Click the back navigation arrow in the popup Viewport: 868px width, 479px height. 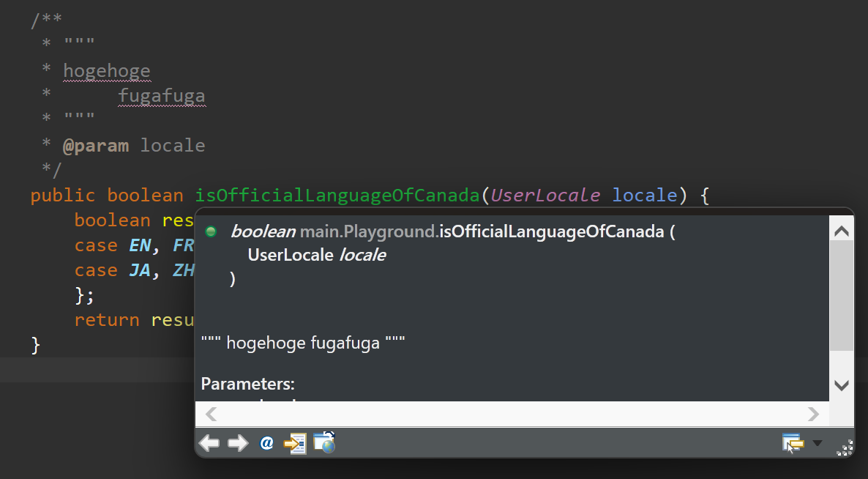click(x=209, y=442)
